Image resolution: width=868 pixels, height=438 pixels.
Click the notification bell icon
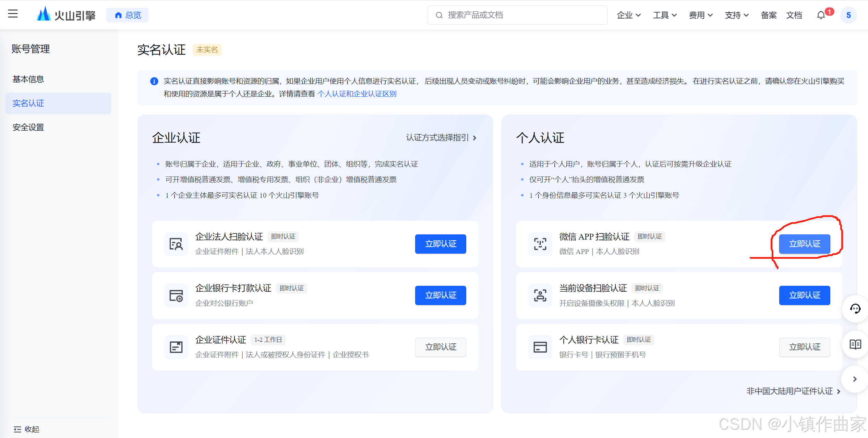[x=821, y=15]
